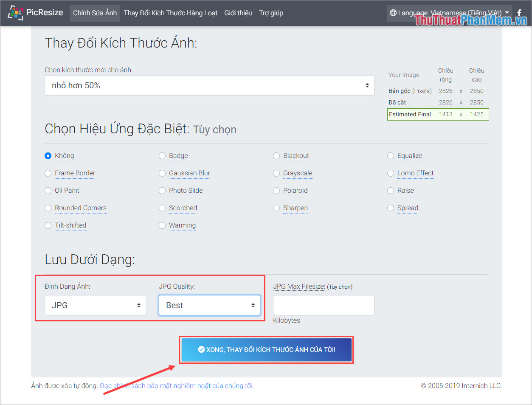Open the Định Dạng Ảnh format dropdown
The image size is (532, 405).
[95, 305]
